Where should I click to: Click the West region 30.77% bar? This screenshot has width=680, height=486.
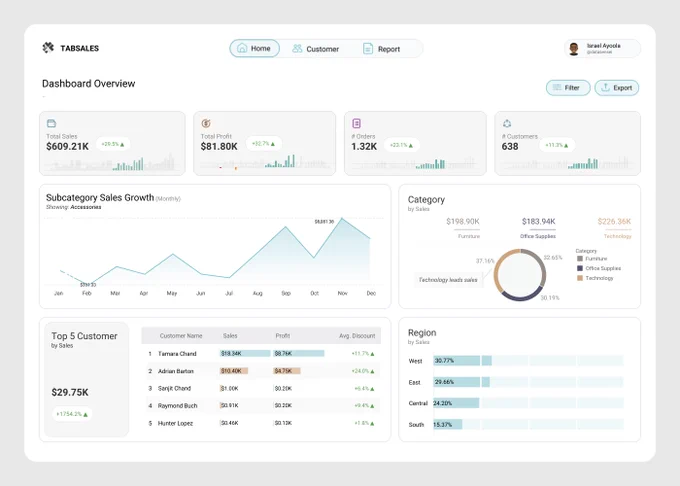(462, 360)
